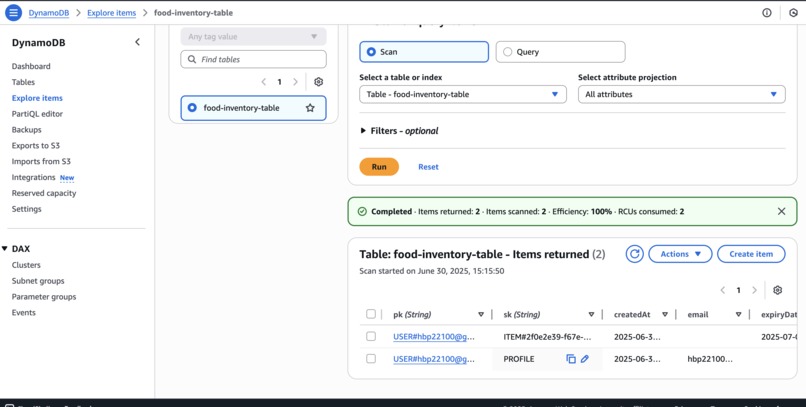This screenshot has width=806, height=407.
Task: Check the PROFILE row checkbox
Action: tap(371, 359)
